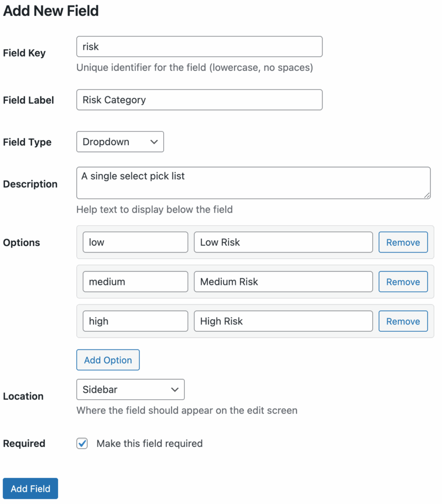442x504 pixels.
Task: Edit the 'low' option value field
Action: click(135, 243)
